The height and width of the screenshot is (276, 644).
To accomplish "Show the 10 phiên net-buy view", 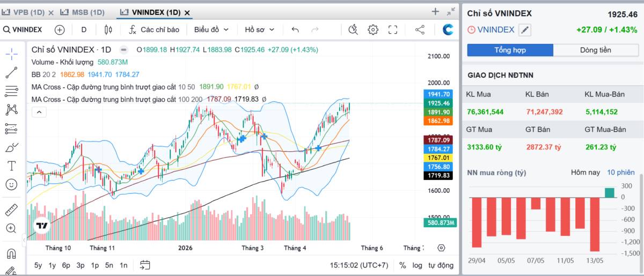I will point(620,173).
